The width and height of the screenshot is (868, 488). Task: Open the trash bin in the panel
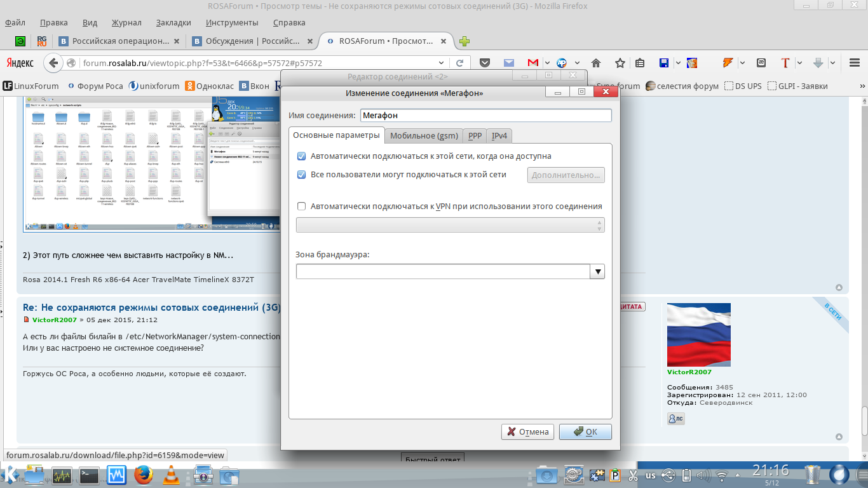(813, 475)
